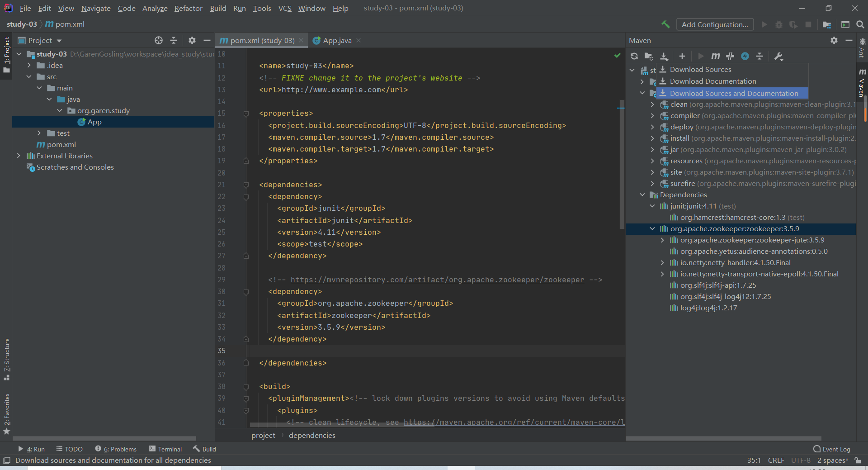Expand the clean plugin node
The width and height of the screenshot is (868, 470).
point(652,104)
